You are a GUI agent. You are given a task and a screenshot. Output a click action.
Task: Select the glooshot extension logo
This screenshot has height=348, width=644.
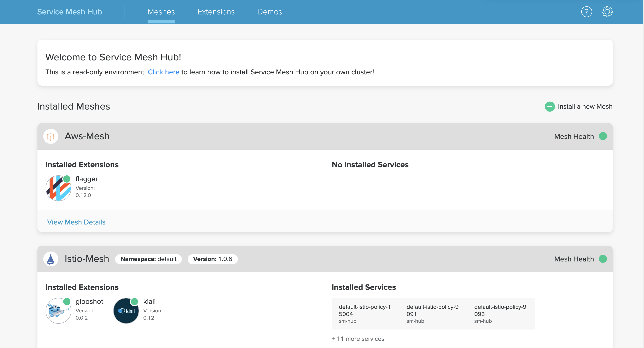coord(58,311)
